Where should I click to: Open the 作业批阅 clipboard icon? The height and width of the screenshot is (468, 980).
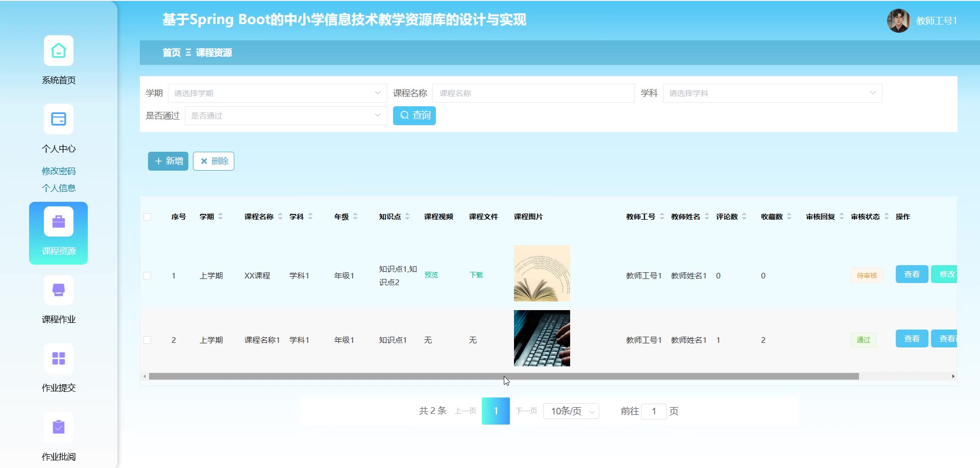[x=58, y=427]
